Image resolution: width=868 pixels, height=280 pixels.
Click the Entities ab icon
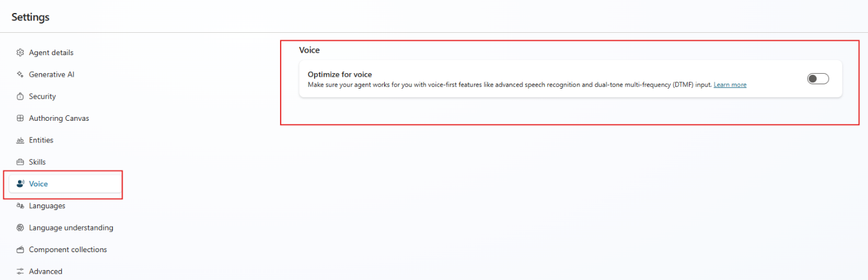point(20,141)
